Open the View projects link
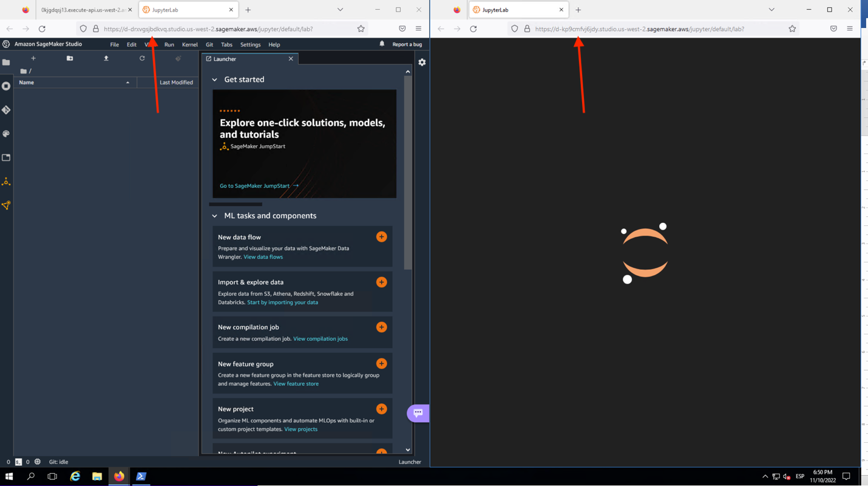Screen dimensions: 868x486 [300, 430]
